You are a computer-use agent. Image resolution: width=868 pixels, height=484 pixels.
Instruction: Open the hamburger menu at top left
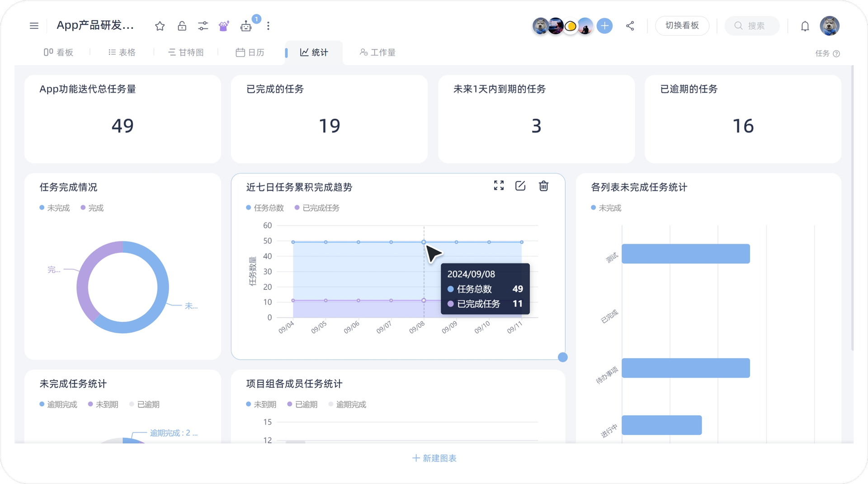pyautogui.click(x=34, y=26)
